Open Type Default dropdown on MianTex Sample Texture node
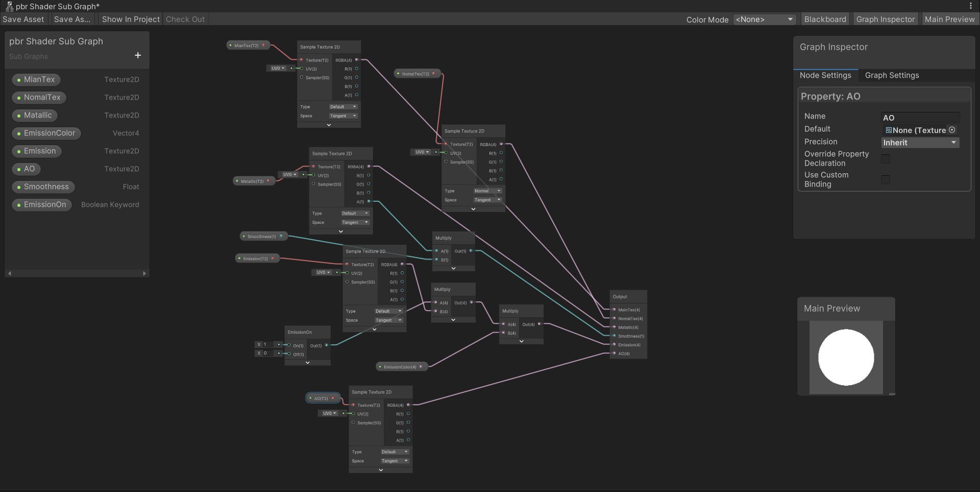Viewport: 980px width, 492px height. pyautogui.click(x=343, y=107)
